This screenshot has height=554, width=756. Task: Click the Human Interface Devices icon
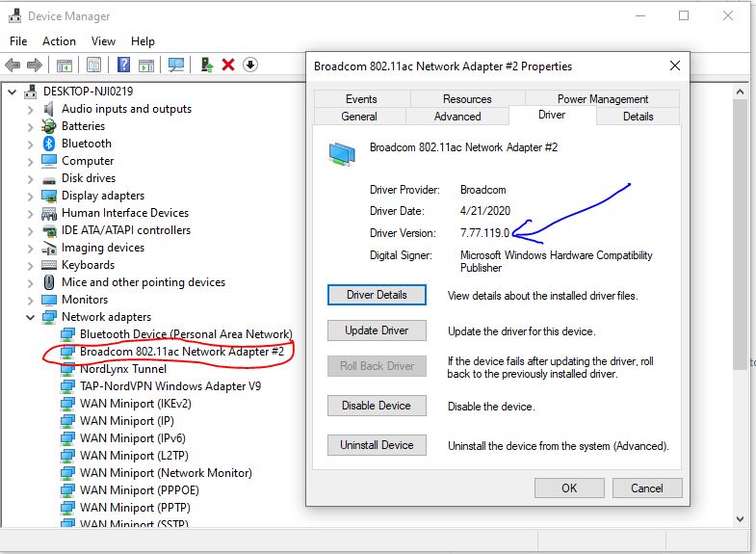coord(49,213)
